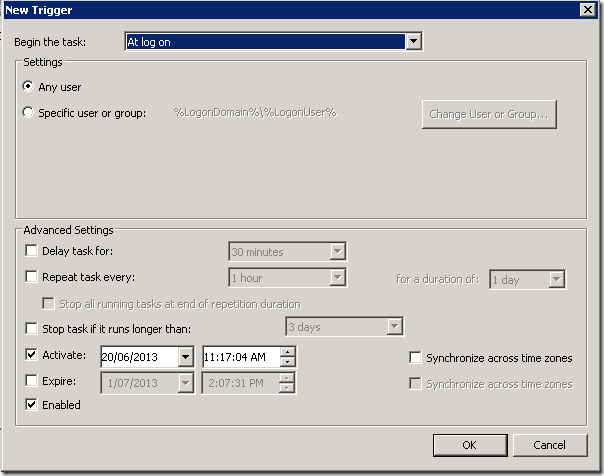The height and width of the screenshot is (476, 604).
Task: Decrease Activate time with down spinner arrow
Action: [x=288, y=361]
